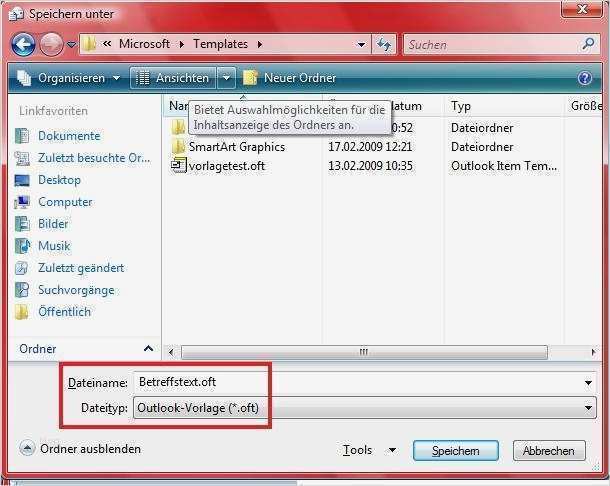Click the Outlook Item Tem... type cell
This screenshot has height=486, width=610.
click(x=503, y=166)
